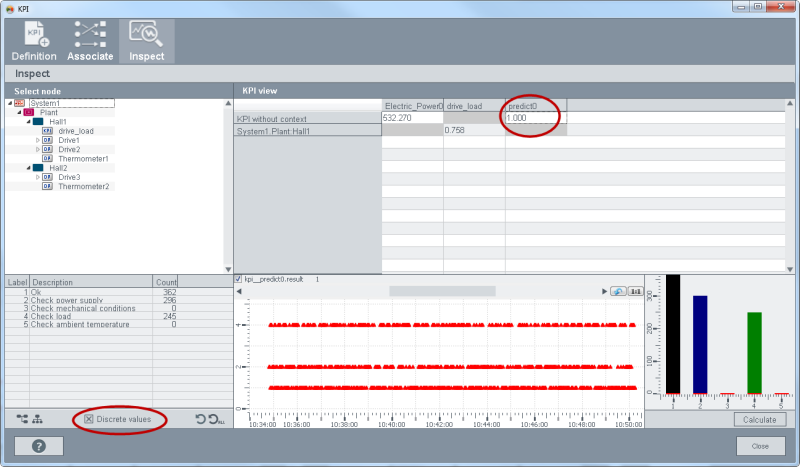Click the chart's horizontal scroll bar
This screenshot has height=467, width=800.
[x=441, y=291]
